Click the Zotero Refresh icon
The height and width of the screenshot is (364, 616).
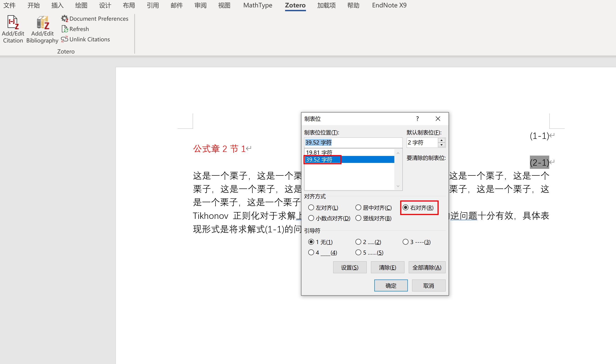(x=65, y=29)
